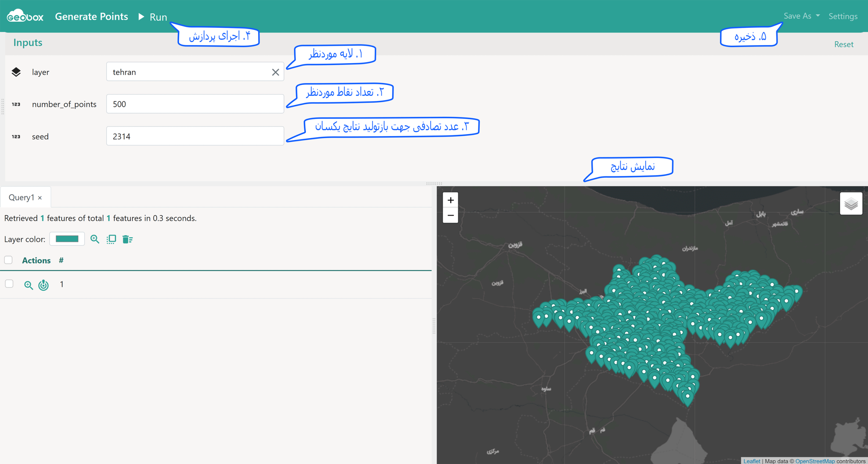Click the delete list icon
The image size is (868, 464).
tap(127, 239)
